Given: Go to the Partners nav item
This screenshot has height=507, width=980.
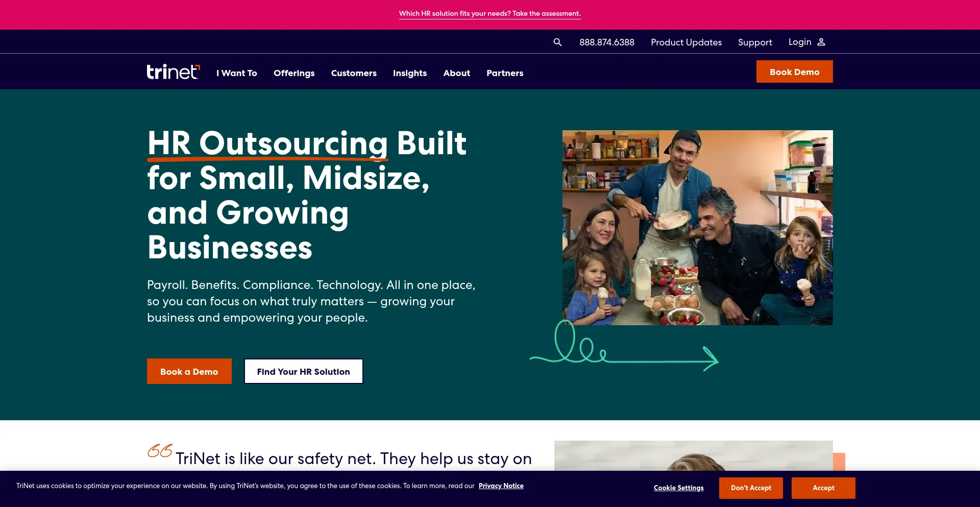Looking at the screenshot, I should (505, 73).
